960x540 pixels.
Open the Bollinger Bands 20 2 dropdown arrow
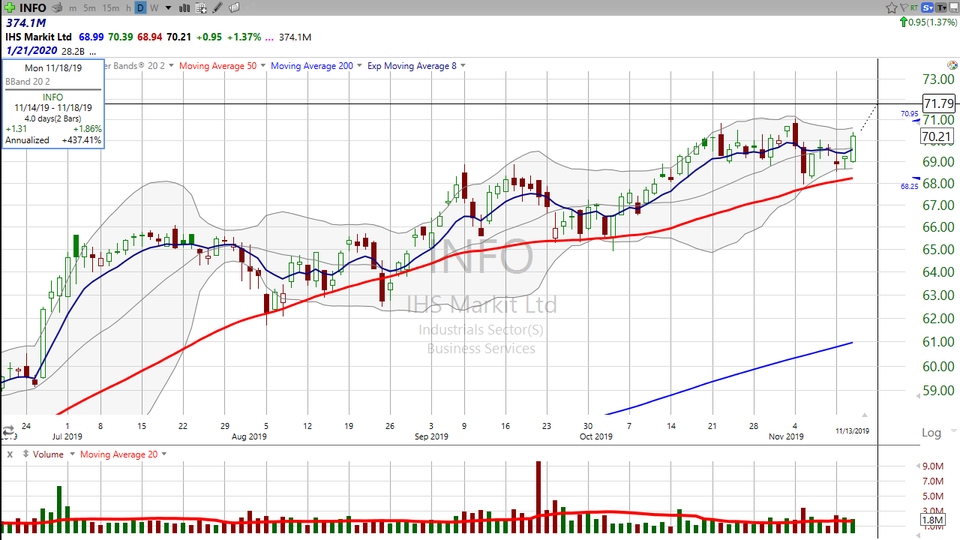(x=171, y=66)
